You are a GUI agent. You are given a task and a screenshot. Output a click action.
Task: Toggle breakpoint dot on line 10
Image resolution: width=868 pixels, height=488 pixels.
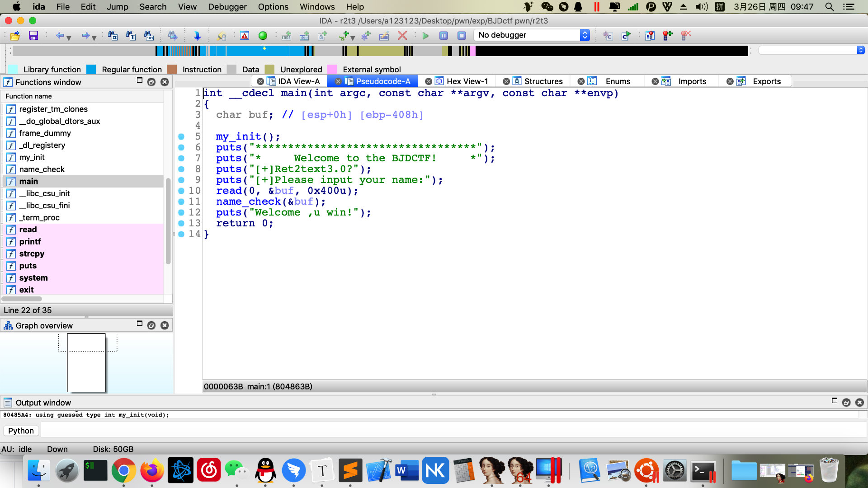[181, 191]
